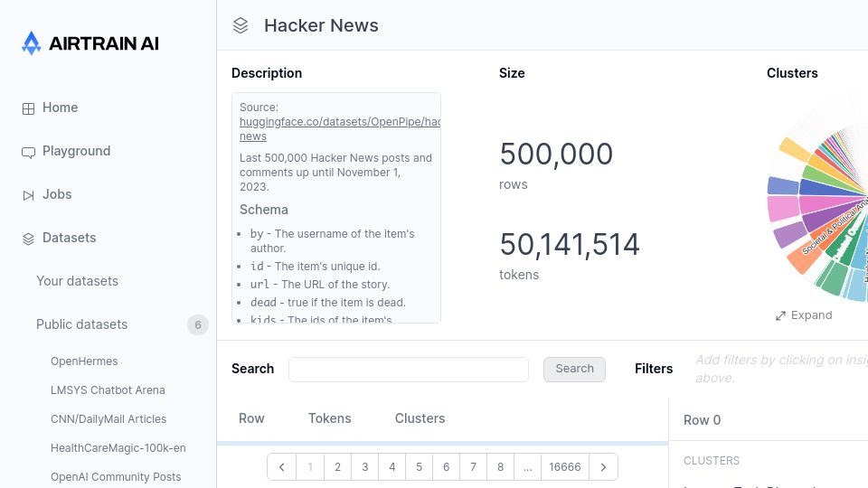Click the Filters placeholder text area

tap(781, 369)
